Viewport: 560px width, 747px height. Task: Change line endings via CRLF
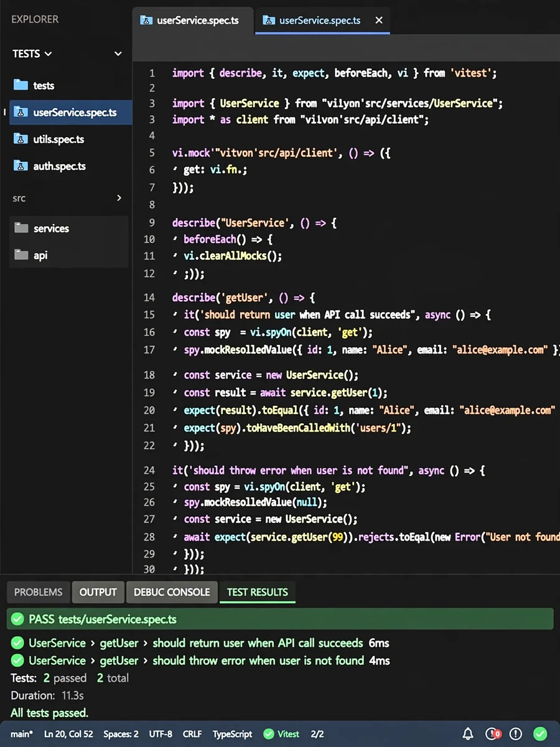pos(192,734)
